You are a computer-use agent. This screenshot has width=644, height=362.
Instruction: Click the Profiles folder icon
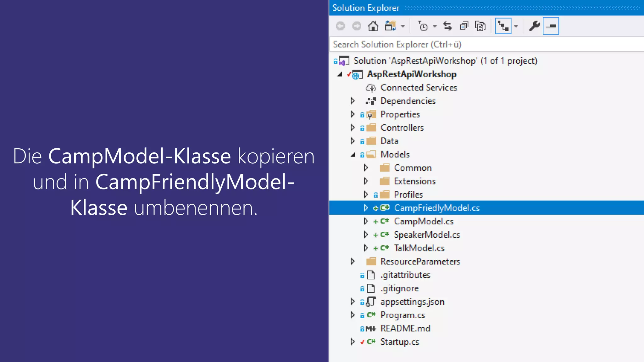[x=385, y=195]
